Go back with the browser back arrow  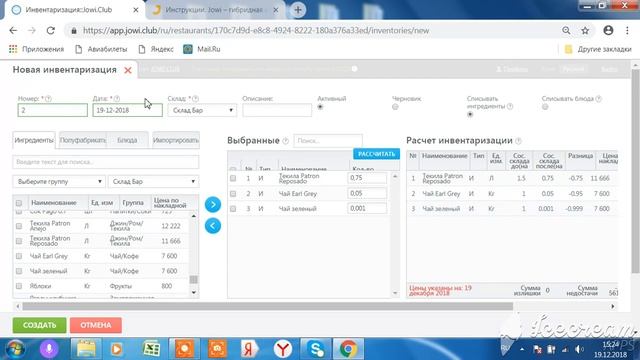(13, 31)
